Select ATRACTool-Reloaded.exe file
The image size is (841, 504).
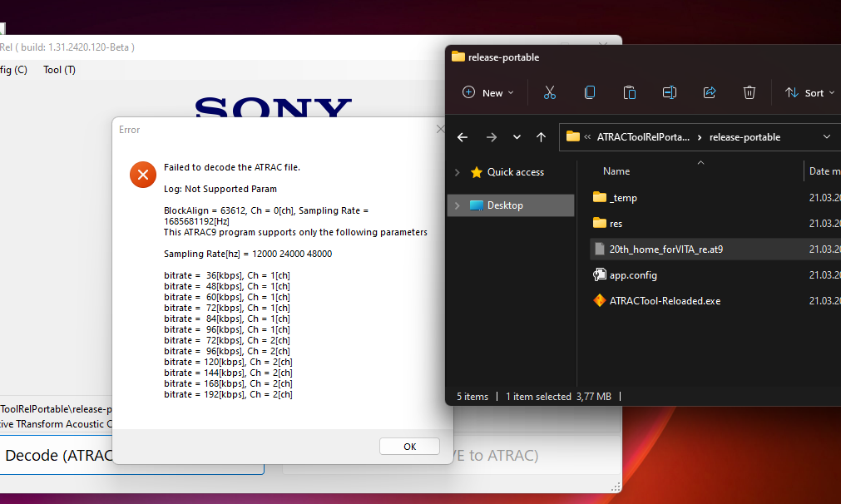[x=665, y=301]
